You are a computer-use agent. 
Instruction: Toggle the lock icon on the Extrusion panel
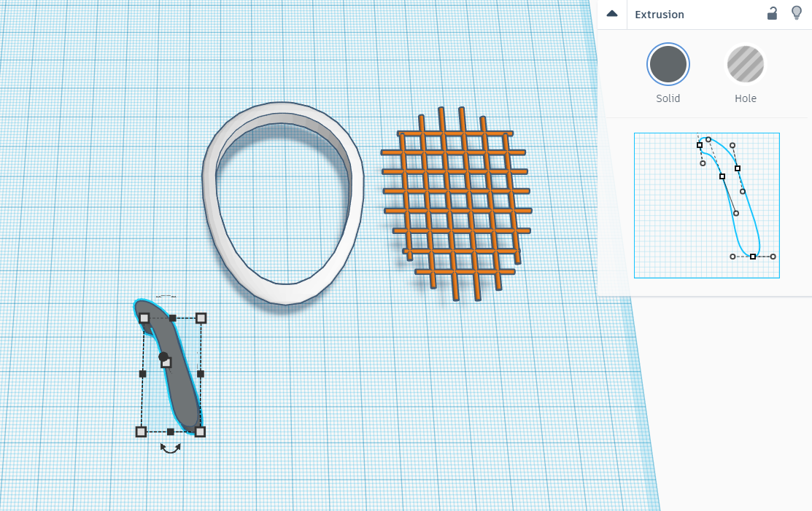771,14
